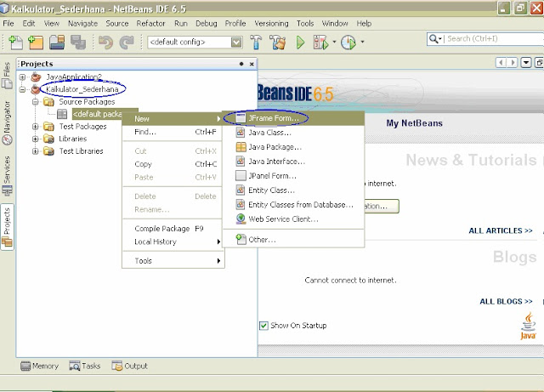544x392 pixels.
Task: Switch to My NetBeans tab
Action: point(414,123)
